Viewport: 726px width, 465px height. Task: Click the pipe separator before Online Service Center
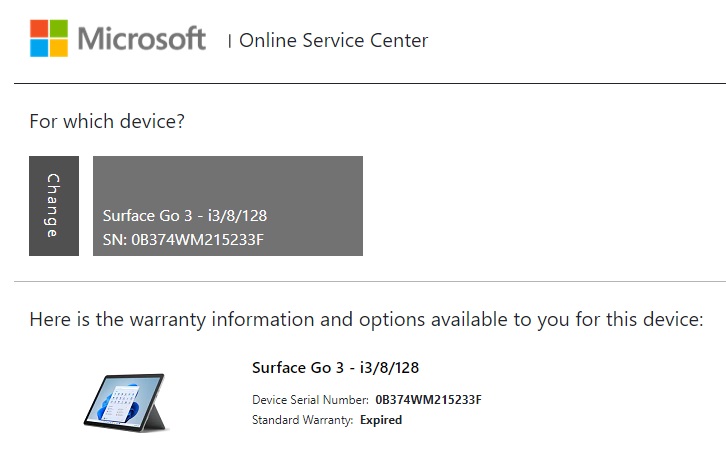click(230, 41)
